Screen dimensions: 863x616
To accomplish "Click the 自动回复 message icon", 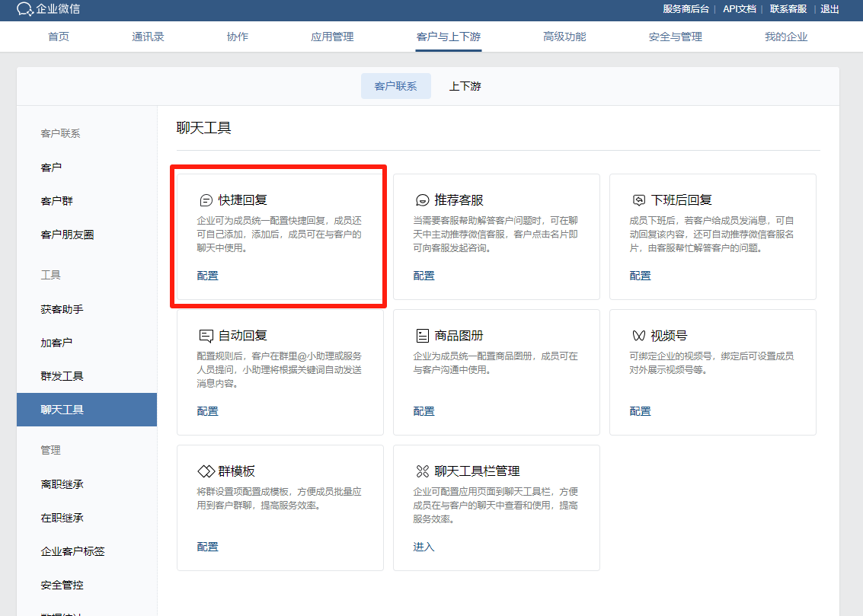I will (205, 336).
